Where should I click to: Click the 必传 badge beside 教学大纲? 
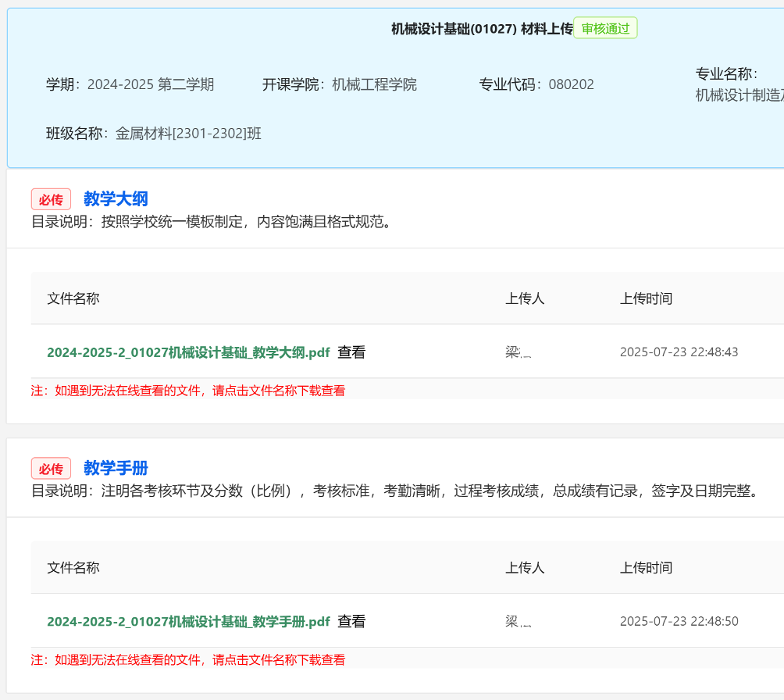pyautogui.click(x=51, y=199)
